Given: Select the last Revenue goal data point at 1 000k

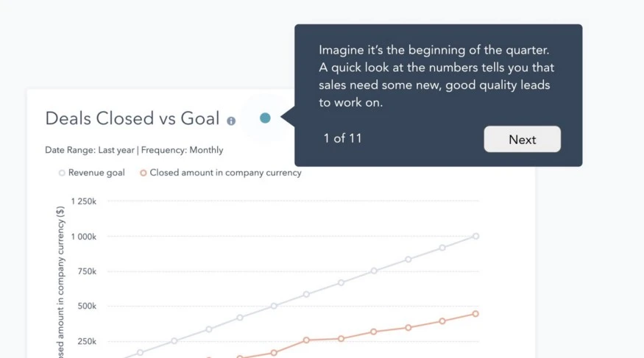Looking at the screenshot, I should 475,236.
